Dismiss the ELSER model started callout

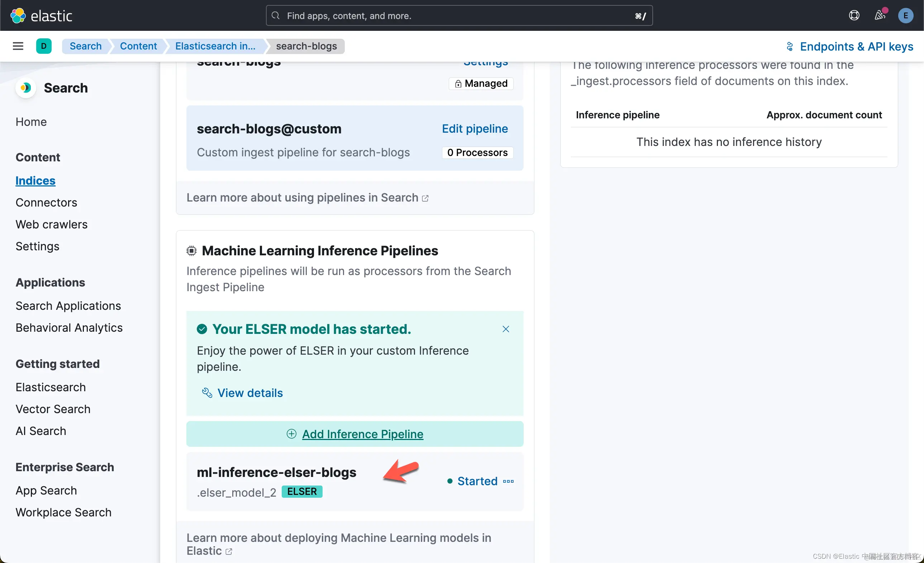[x=505, y=329]
